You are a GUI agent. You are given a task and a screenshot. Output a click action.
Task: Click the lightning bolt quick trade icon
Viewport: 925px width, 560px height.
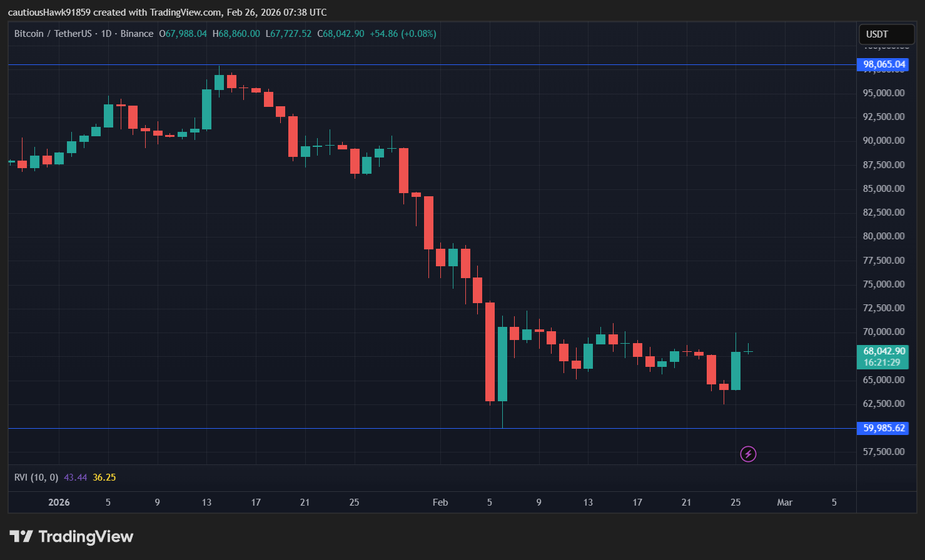click(x=749, y=454)
